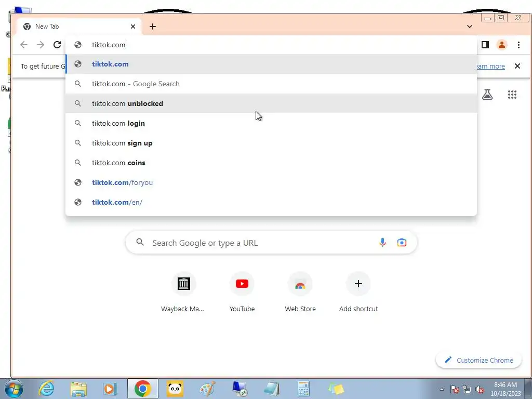This screenshot has width=532, height=399.
Task: Select the New Tab tab
Action: pos(78,26)
